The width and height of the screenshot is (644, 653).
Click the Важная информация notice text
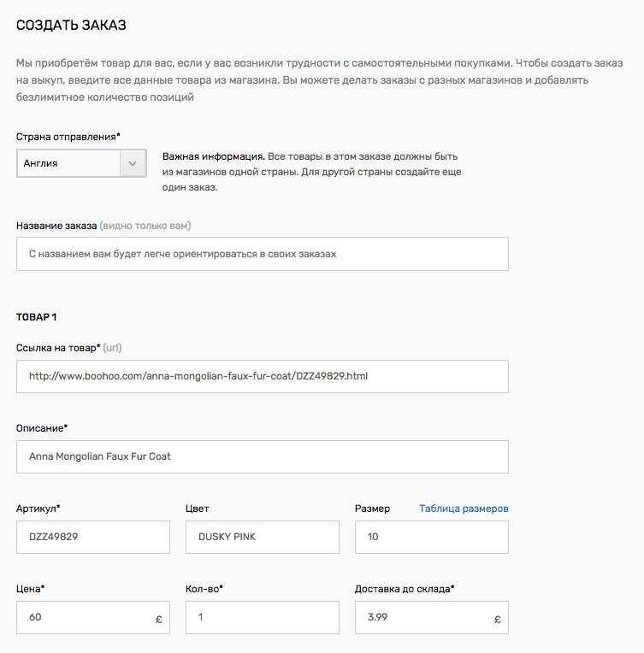point(312,172)
